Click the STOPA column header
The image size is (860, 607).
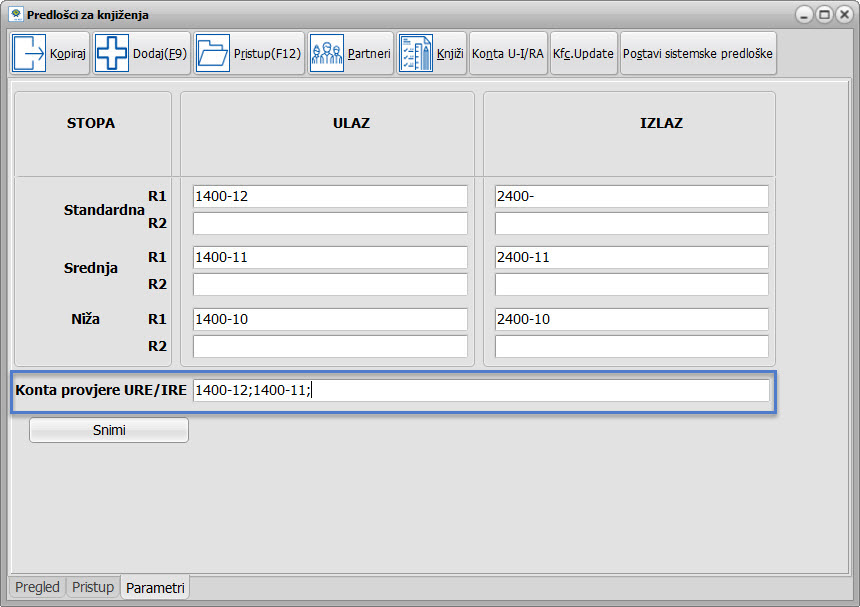point(91,123)
